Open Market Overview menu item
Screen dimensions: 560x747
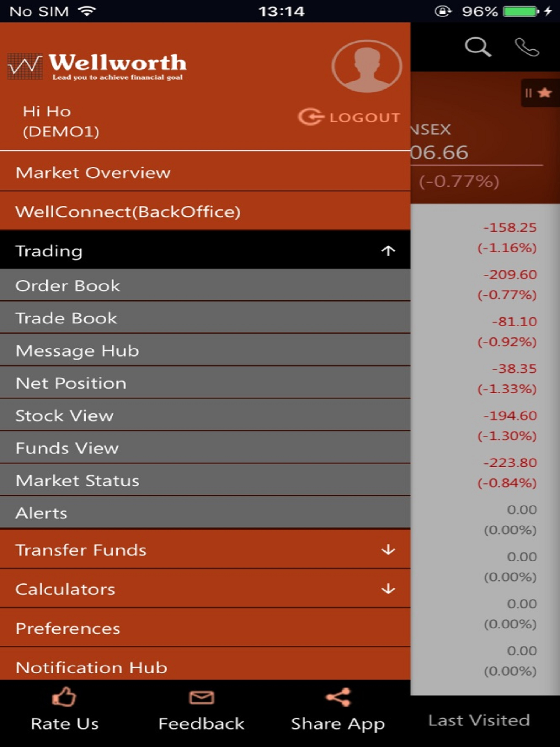click(x=93, y=173)
